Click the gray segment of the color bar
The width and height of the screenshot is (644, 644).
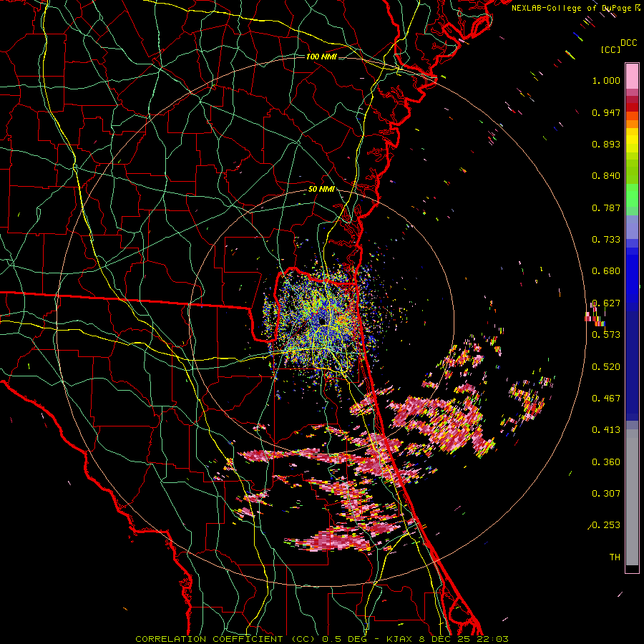click(x=632, y=497)
